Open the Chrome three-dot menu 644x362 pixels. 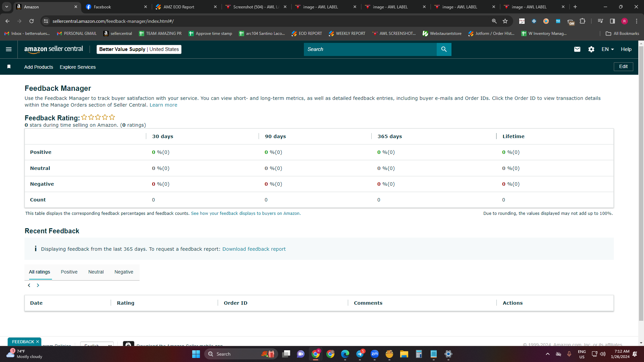(637, 21)
